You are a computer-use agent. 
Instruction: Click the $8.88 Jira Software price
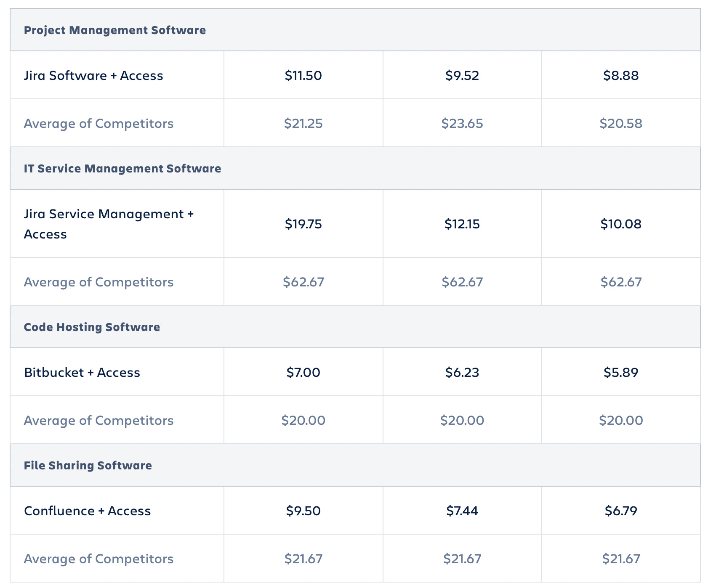(x=621, y=76)
